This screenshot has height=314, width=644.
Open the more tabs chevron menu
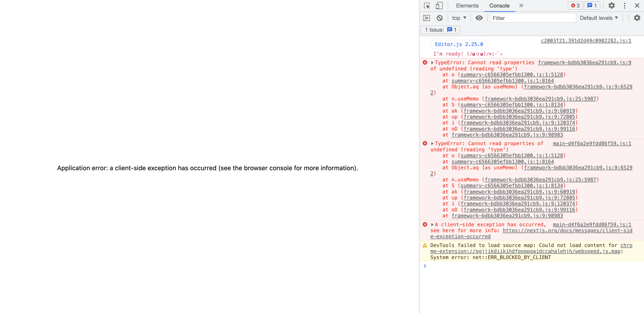point(521,5)
